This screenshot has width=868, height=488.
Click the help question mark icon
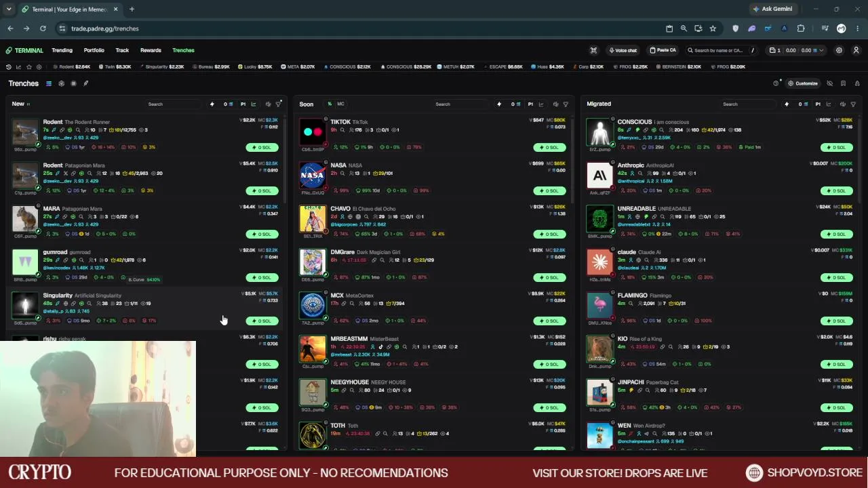click(x=776, y=83)
